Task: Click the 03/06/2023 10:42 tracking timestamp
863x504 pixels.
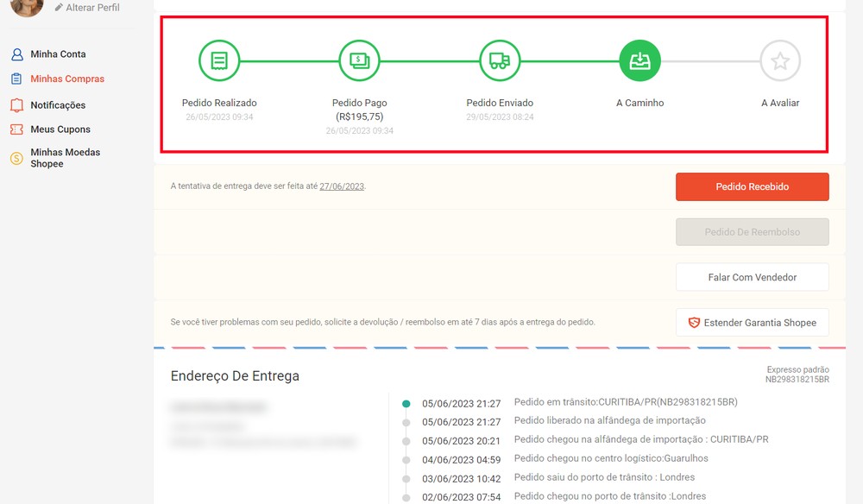Action: pos(461,479)
